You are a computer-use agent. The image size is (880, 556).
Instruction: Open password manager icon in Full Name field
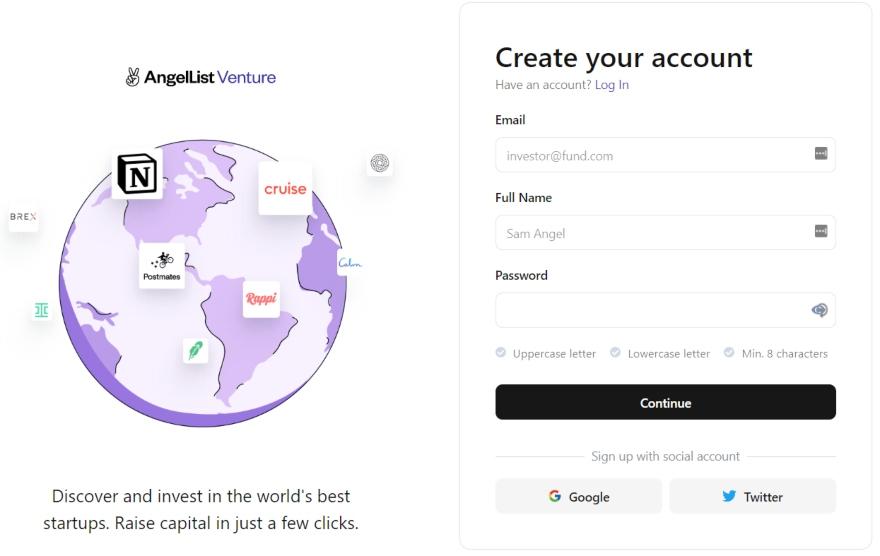tap(821, 231)
